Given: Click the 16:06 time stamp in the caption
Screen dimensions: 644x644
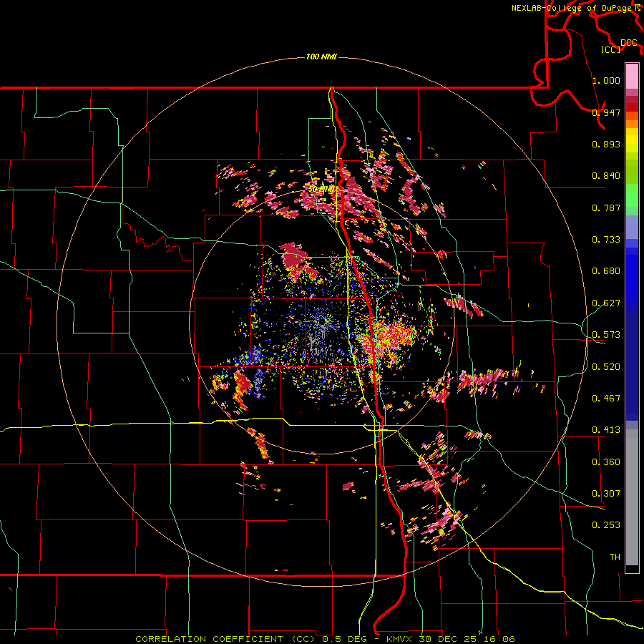Looking at the screenshot, I should tap(499, 639).
